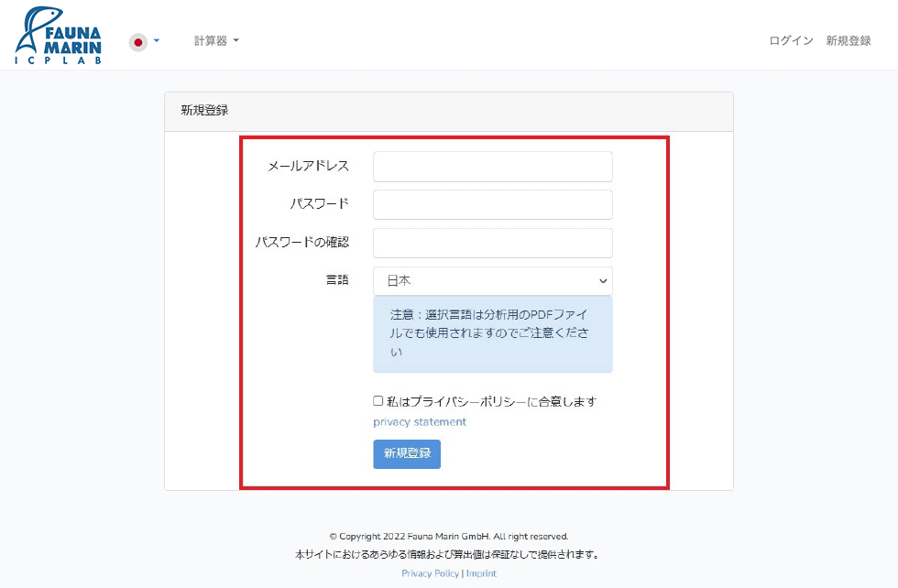Click the Fauna Marin ICP Lab logo
898x588 pixels.
point(58,37)
